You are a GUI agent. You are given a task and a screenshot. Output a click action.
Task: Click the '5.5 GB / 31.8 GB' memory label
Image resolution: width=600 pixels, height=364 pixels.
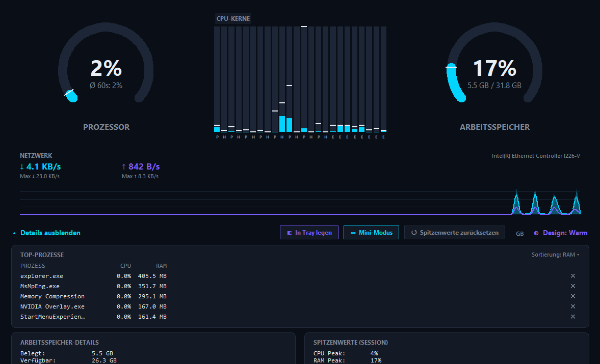pos(494,86)
